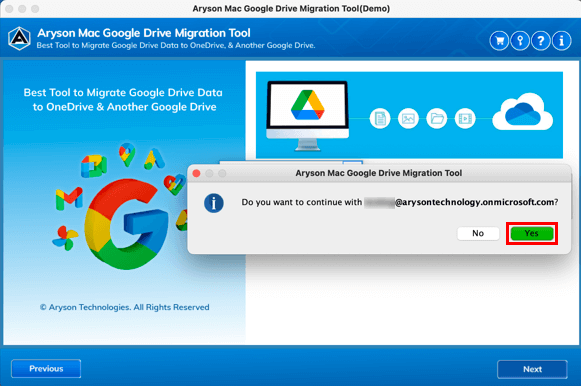The width and height of the screenshot is (581, 386).
Task: Click the Google Photos pinwheel graphic
Action: click(65, 237)
